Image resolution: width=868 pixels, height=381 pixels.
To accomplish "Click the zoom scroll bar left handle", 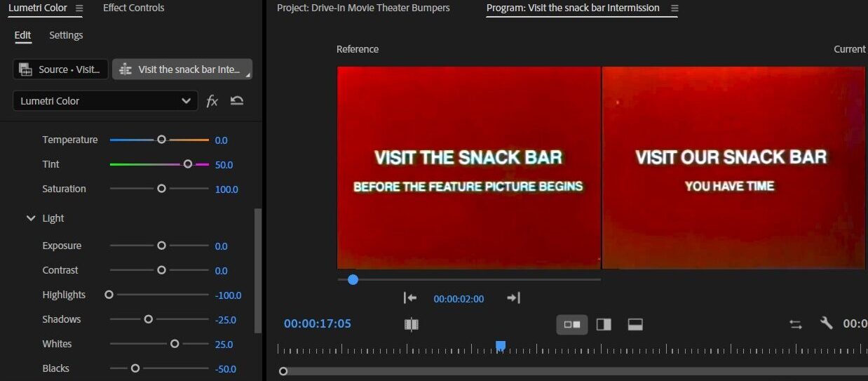I will [283, 371].
